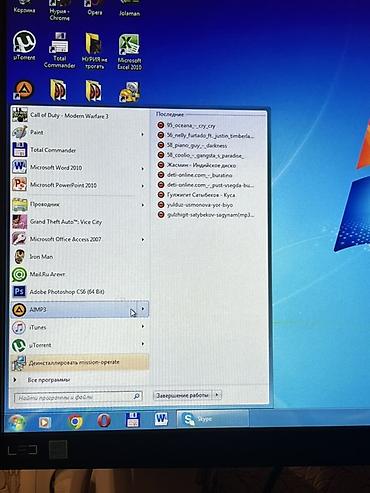Open recent track Жасмин - Индийское диско
This screenshot has height=493, width=370.
point(197,165)
